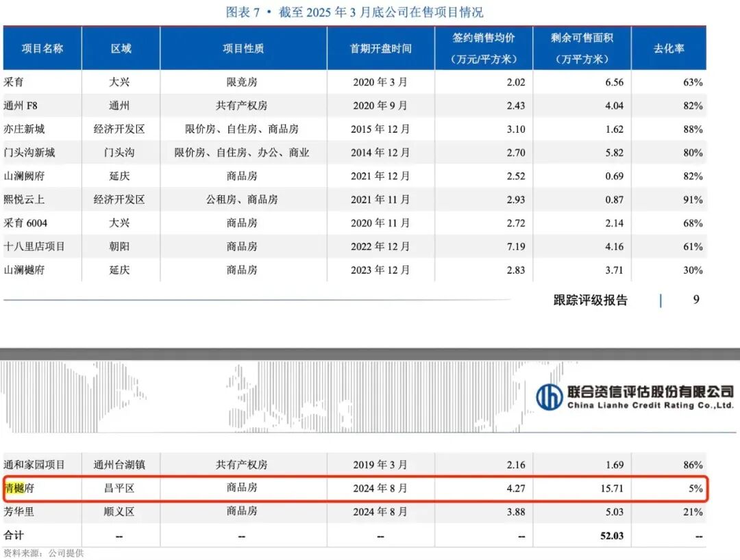
Task: Select the 签约销售均价 column header
Action: click(x=483, y=48)
